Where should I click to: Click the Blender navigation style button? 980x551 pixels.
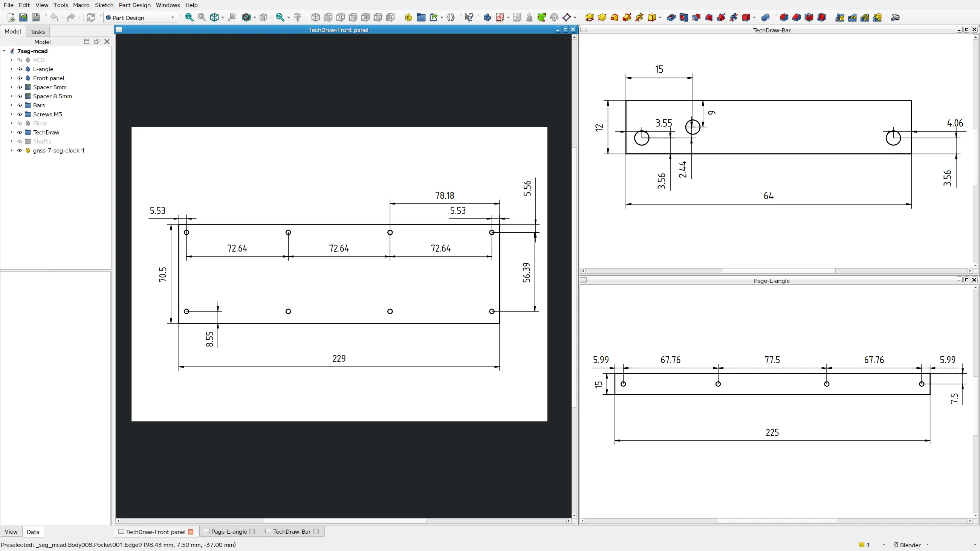pyautogui.click(x=910, y=545)
